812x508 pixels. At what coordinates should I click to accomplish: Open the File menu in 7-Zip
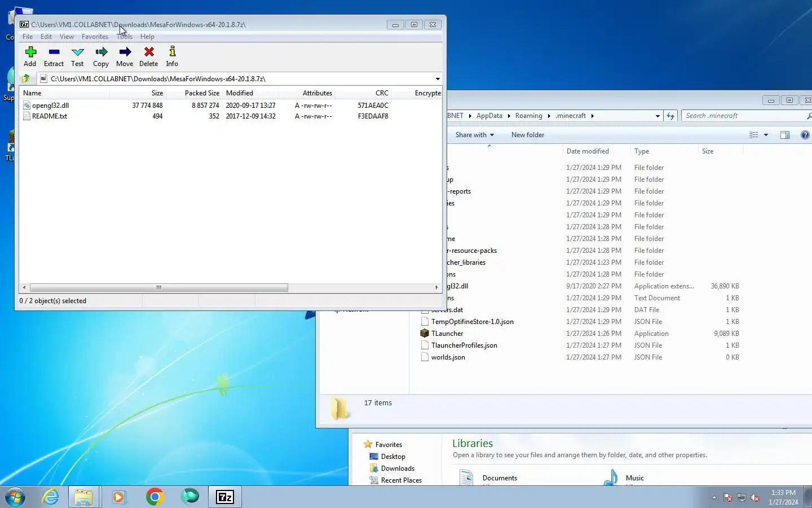[28, 37]
